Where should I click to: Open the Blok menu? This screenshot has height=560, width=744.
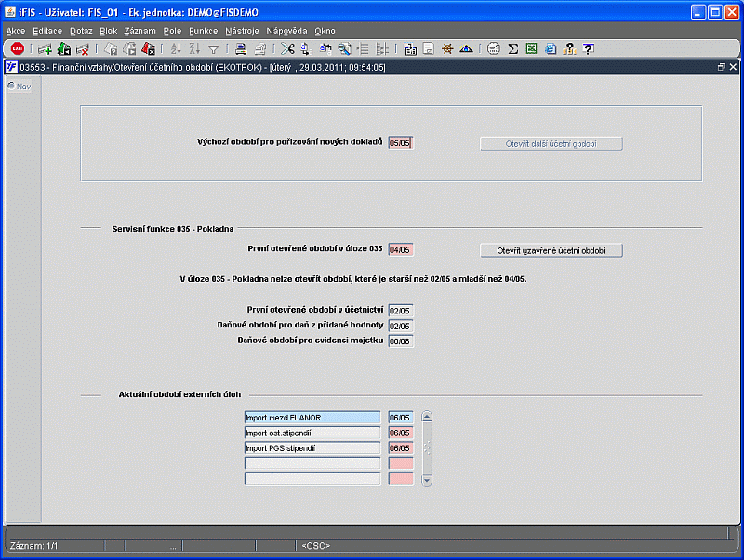click(x=108, y=32)
